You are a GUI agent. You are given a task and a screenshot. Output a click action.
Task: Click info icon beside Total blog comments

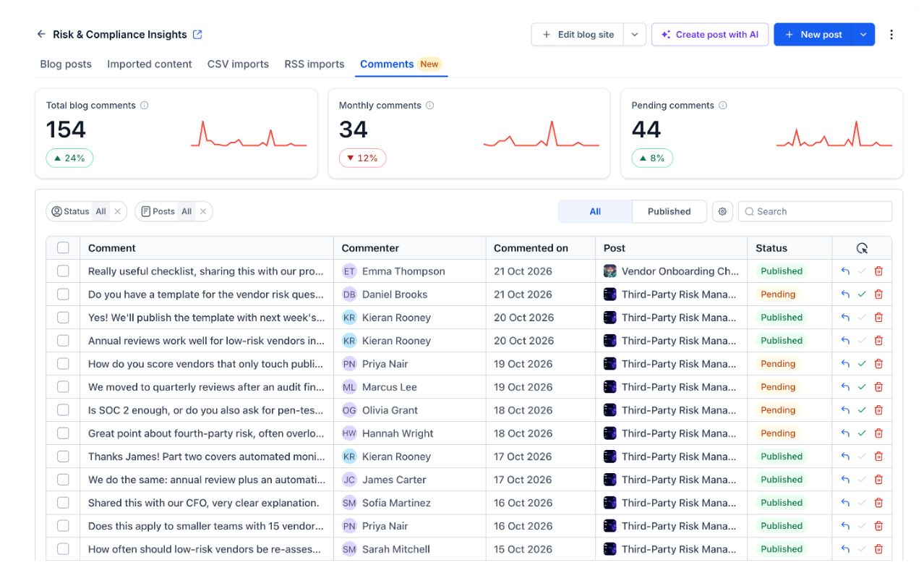pyautogui.click(x=145, y=106)
